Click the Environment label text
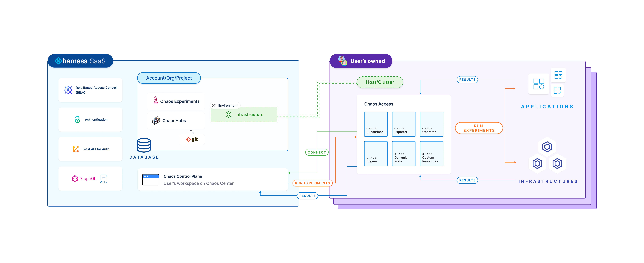Screen dimensions: 644x263 pyautogui.click(x=228, y=106)
